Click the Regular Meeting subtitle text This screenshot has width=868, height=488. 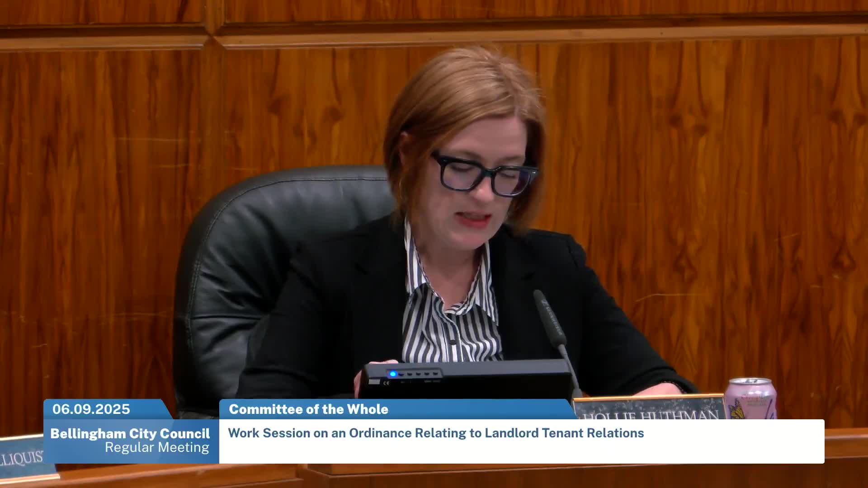157,448
